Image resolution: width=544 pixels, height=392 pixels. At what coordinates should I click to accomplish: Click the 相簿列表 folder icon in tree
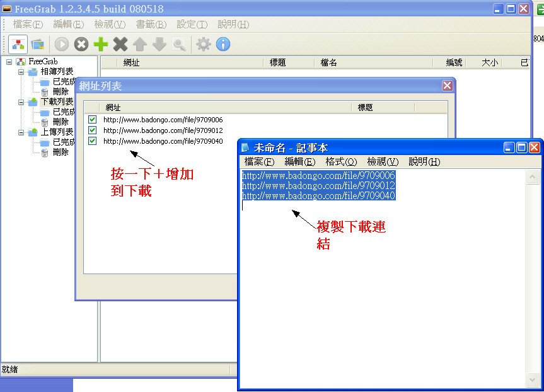(33, 72)
